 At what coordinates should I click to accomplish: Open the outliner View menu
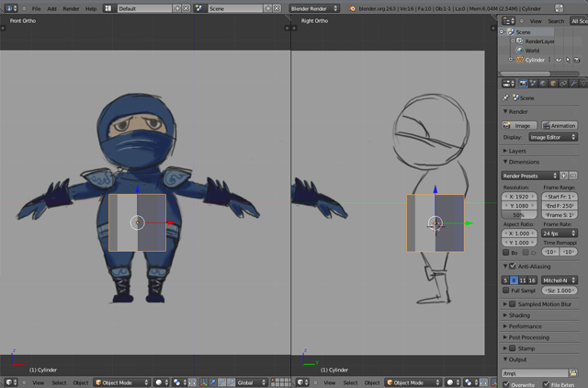pyautogui.click(x=536, y=21)
